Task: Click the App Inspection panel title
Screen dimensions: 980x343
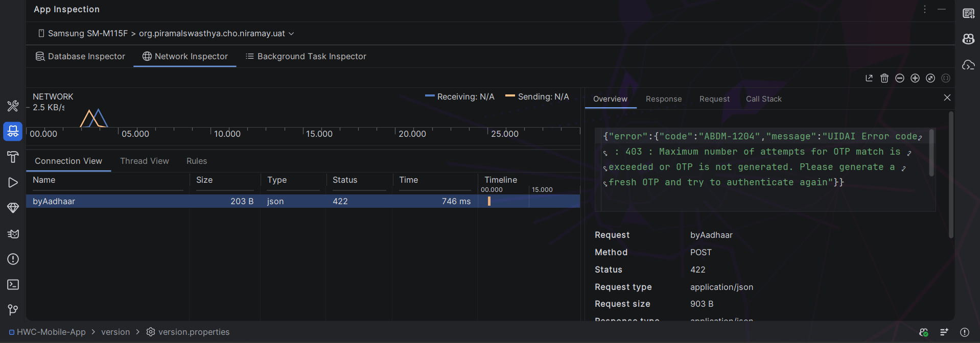Action: [66, 9]
